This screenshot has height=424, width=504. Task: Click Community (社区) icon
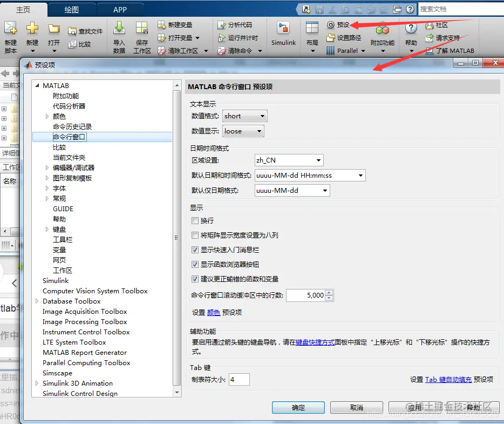430,25
